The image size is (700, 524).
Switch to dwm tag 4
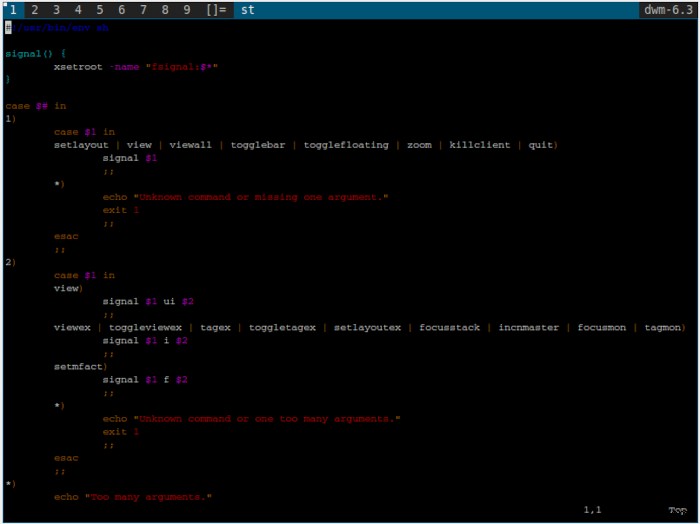(x=78, y=10)
